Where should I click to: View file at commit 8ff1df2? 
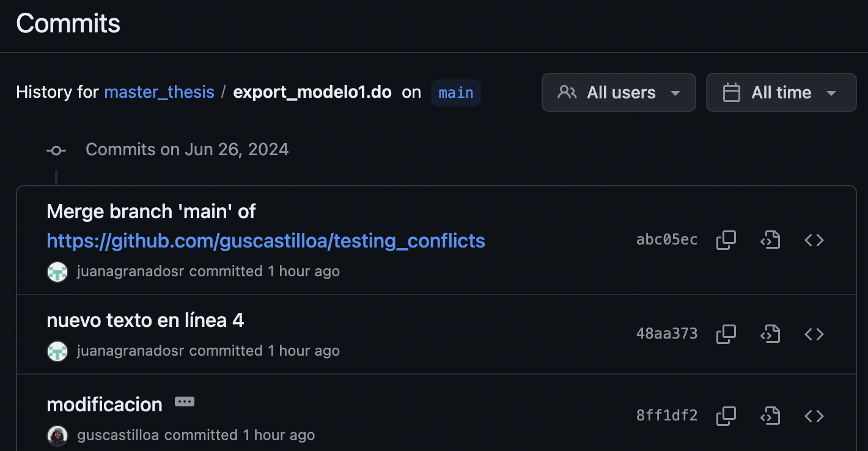click(770, 416)
